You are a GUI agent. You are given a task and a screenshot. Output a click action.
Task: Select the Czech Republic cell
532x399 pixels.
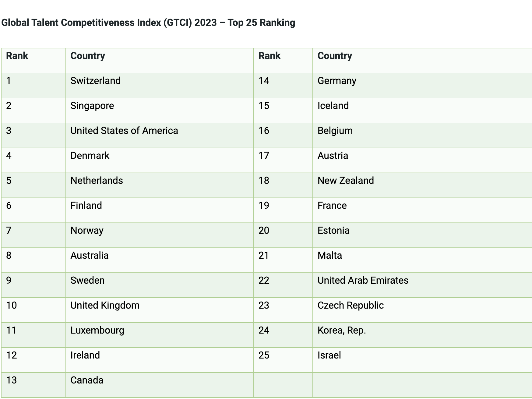pos(351,306)
